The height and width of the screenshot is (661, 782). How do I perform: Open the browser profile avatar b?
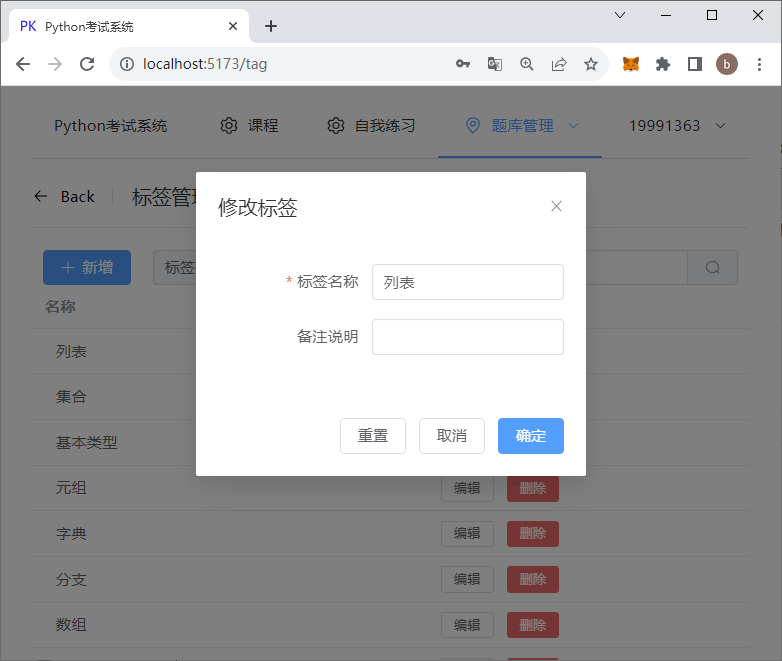tap(727, 64)
